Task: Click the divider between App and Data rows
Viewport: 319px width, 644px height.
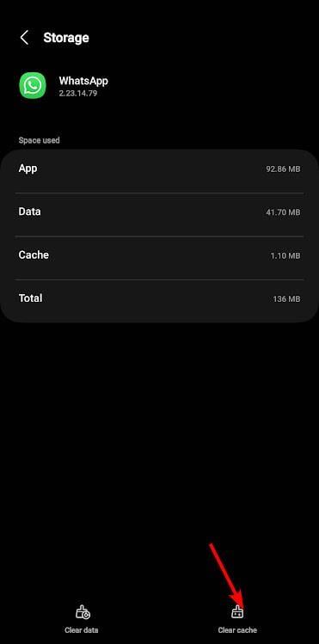Action: point(159,193)
